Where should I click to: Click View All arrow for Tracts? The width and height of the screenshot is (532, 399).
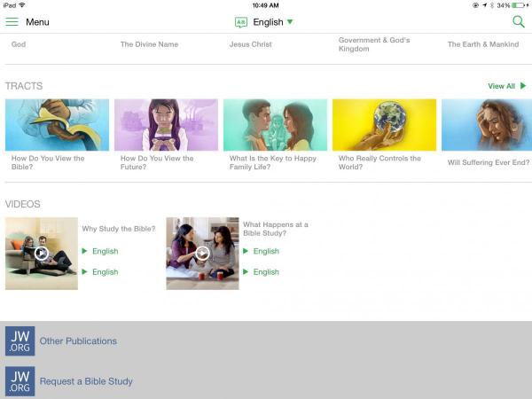pyautogui.click(x=523, y=86)
